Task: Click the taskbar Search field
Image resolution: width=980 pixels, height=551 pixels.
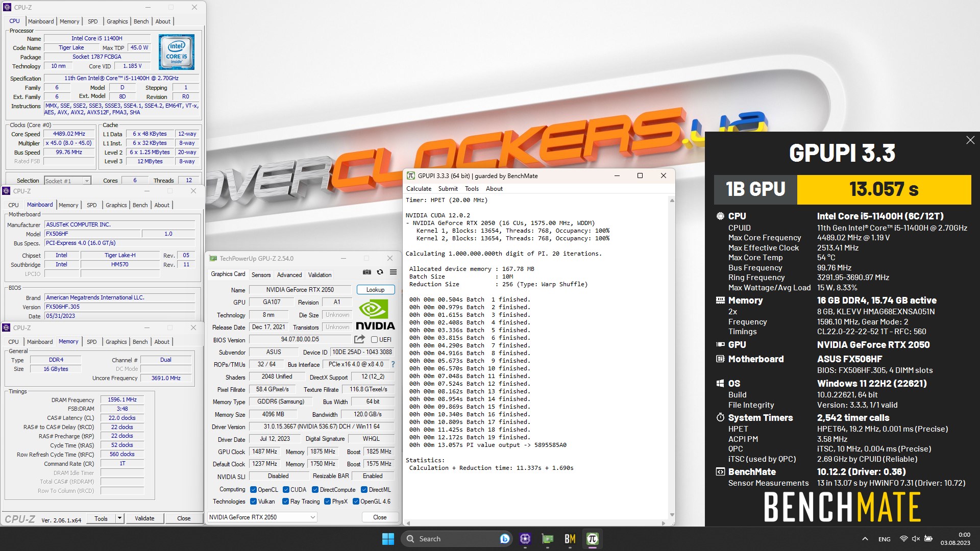Action: [457, 539]
